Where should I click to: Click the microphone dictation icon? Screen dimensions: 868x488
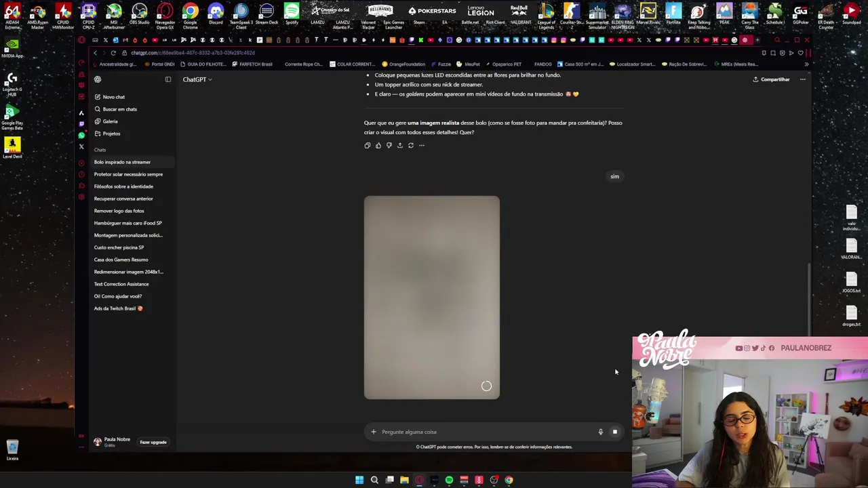600,432
